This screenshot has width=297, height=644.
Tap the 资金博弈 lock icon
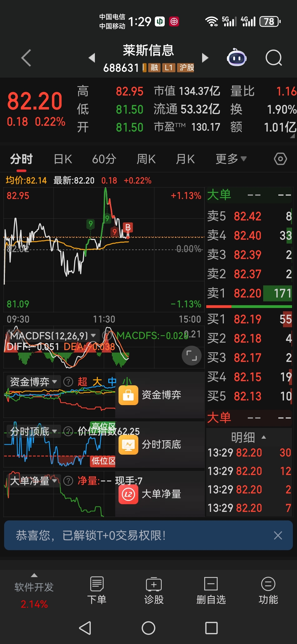click(x=128, y=395)
